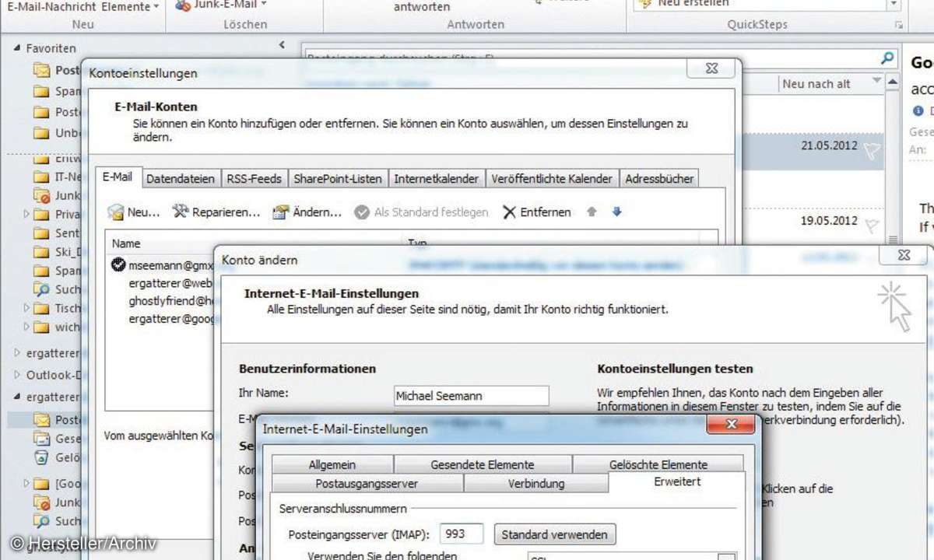Open the SharePoint-Listen tab
The height and width of the screenshot is (560, 934).
pos(338,178)
